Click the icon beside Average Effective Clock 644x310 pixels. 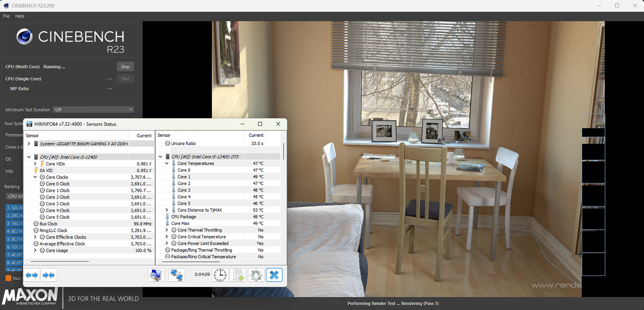[36, 244]
